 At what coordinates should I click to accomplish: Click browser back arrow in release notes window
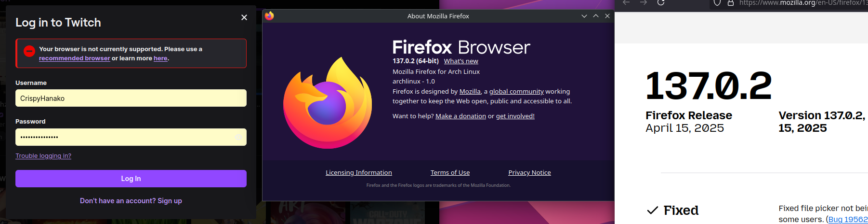click(626, 2)
